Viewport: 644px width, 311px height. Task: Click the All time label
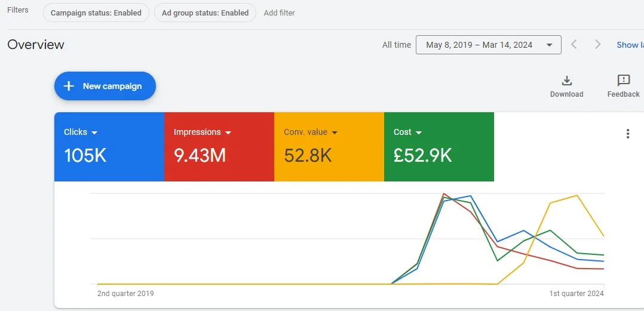tap(397, 45)
